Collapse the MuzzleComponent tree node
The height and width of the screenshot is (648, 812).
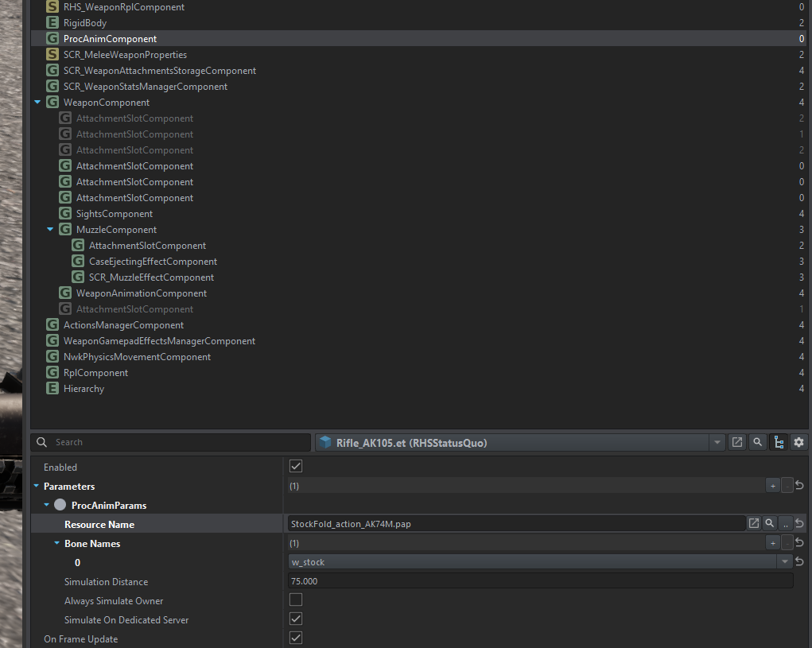50,230
